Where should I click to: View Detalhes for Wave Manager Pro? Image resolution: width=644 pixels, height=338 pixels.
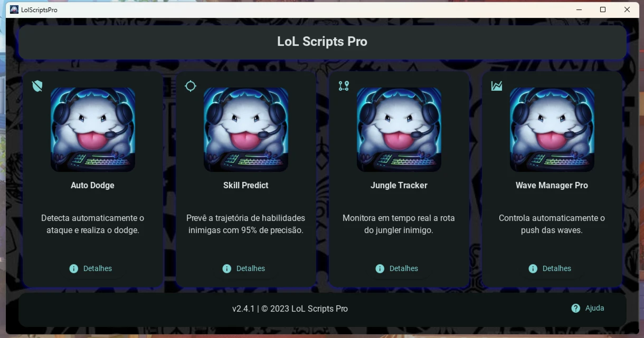(x=550, y=268)
